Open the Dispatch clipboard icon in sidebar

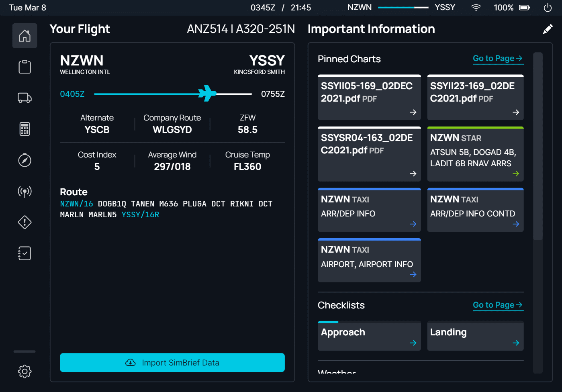click(25, 67)
